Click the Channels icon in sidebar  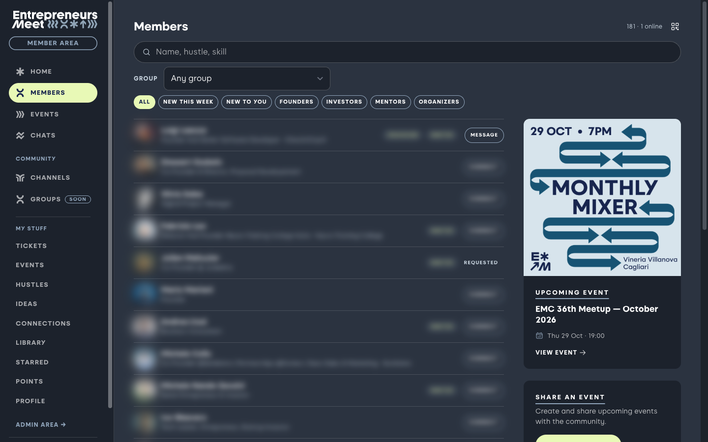coord(20,177)
